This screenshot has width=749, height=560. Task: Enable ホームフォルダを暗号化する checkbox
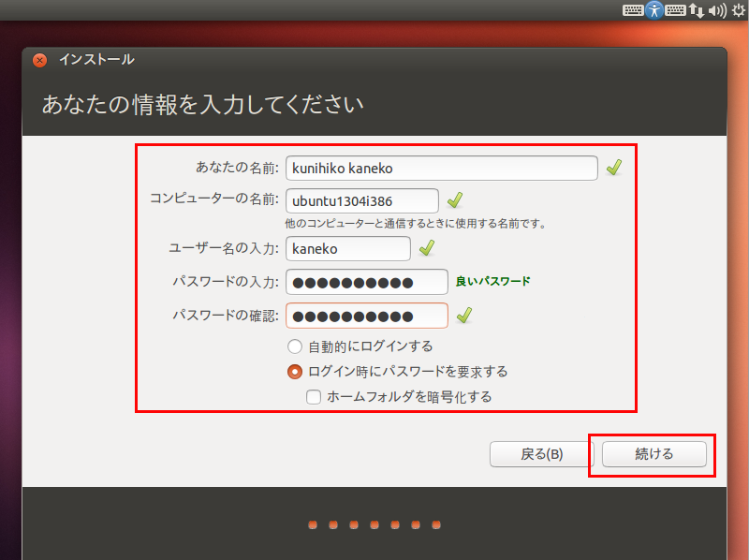pyautogui.click(x=314, y=396)
